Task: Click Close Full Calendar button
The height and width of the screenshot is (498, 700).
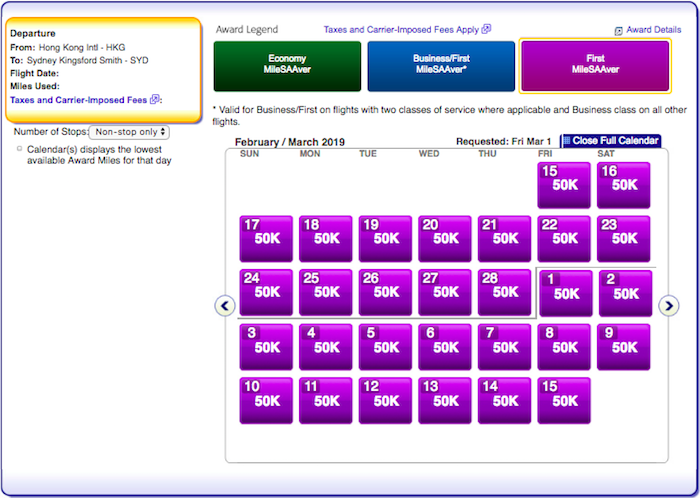Action: click(x=611, y=141)
